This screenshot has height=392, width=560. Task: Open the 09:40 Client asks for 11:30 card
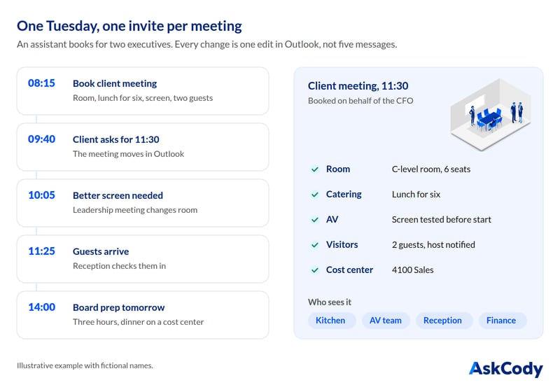(143, 147)
